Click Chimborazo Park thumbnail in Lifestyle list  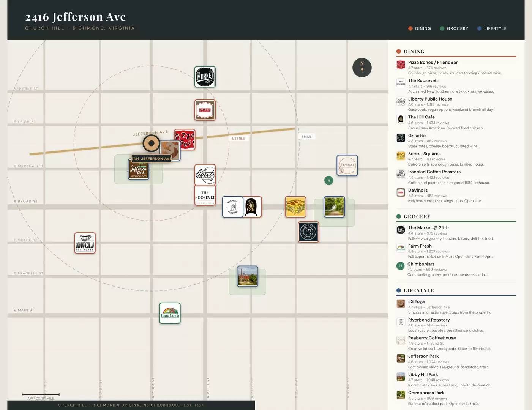[401, 395]
